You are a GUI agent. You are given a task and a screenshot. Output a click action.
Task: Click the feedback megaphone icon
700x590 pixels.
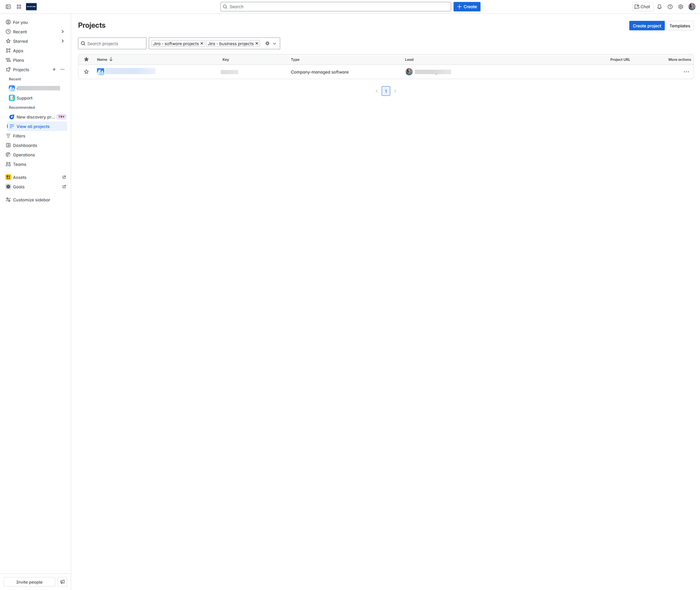pos(62,582)
